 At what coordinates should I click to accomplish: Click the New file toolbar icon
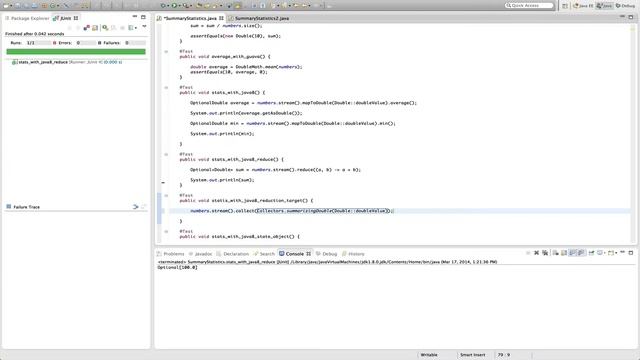[x=5, y=6]
